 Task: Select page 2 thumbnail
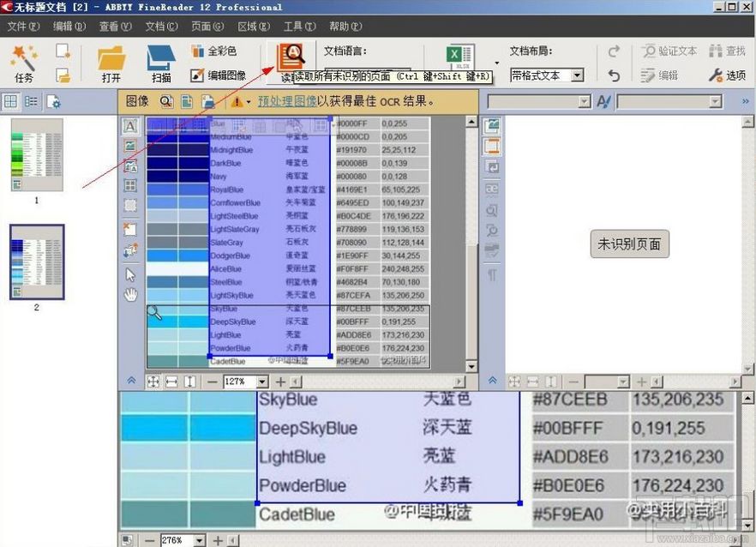click(36, 259)
